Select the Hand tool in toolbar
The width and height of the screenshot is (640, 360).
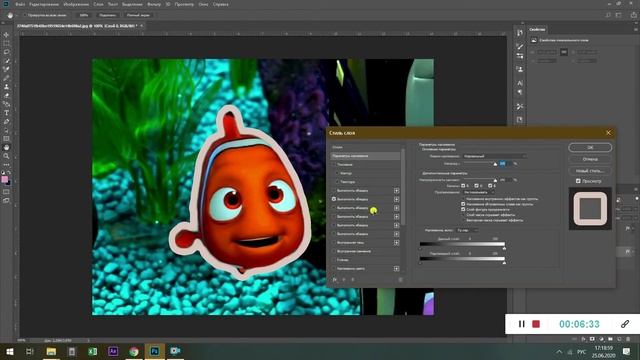point(7,147)
